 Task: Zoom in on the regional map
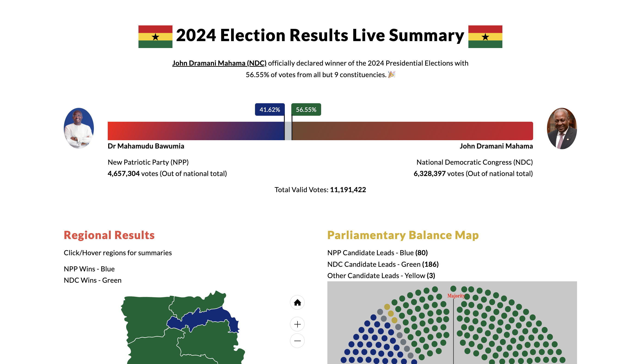tap(297, 324)
